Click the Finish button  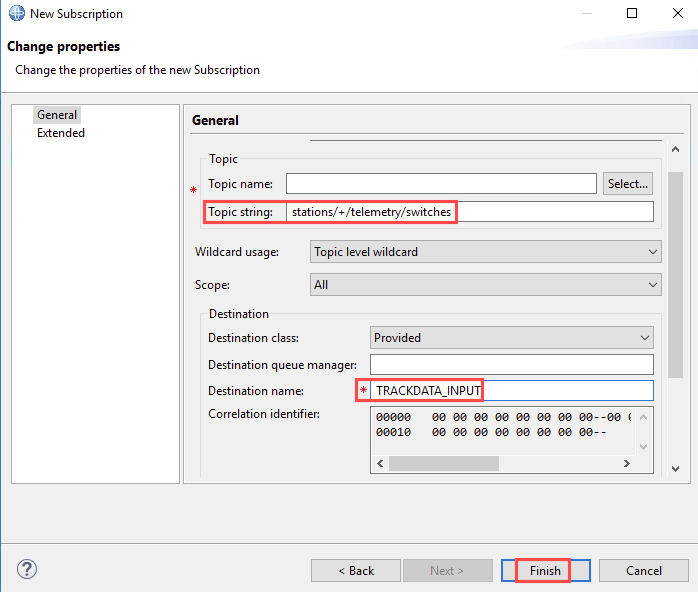coord(546,571)
